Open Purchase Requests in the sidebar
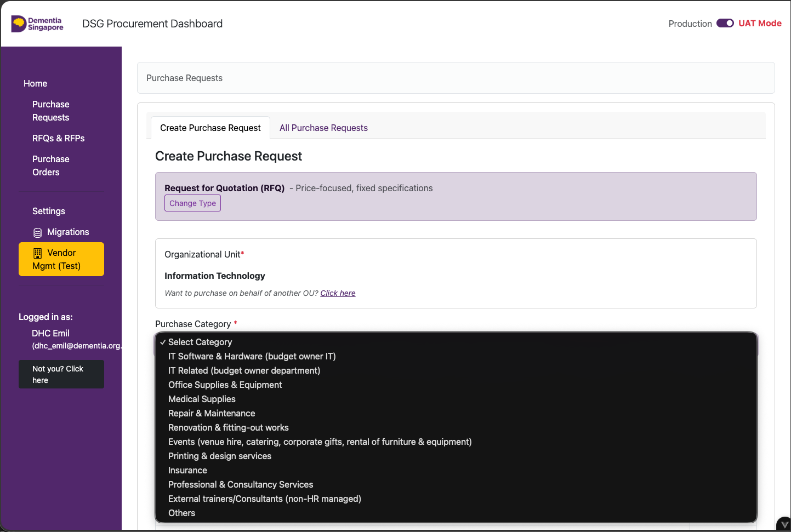 tap(51, 111)
